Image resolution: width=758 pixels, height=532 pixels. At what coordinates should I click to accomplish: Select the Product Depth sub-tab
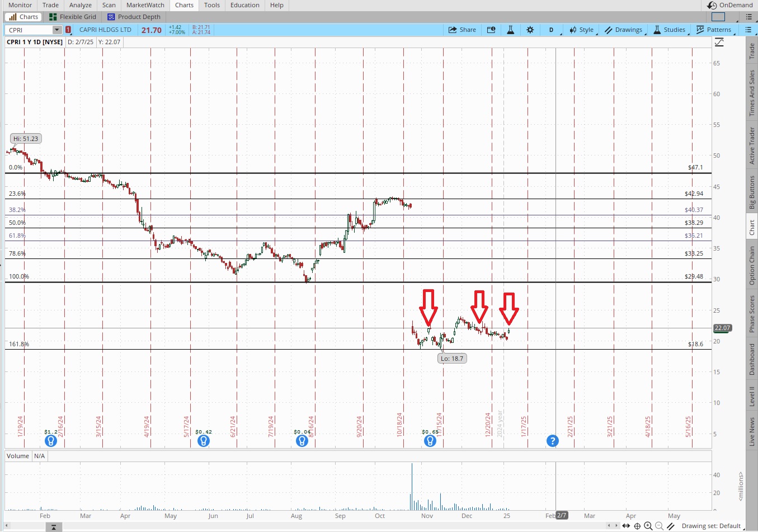pos(134,17)
